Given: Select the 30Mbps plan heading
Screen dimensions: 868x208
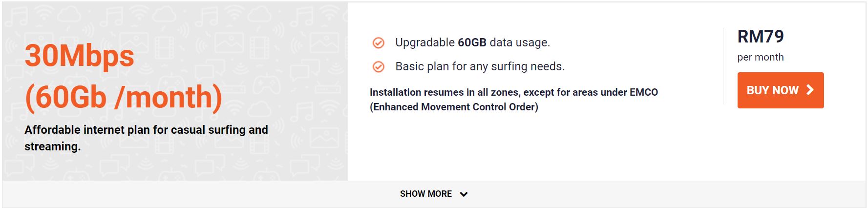Looking at the screenshot, I should 79,56.
